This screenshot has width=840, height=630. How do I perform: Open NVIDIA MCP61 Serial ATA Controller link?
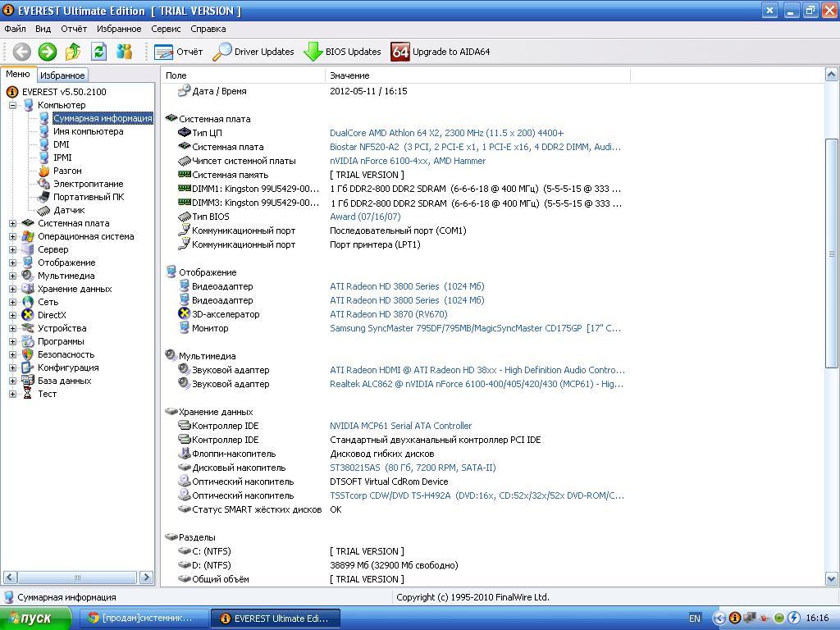click(400, 426)
